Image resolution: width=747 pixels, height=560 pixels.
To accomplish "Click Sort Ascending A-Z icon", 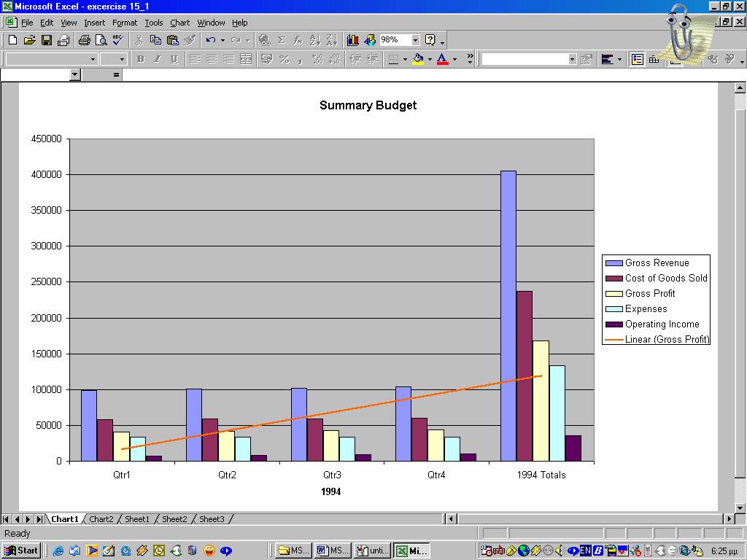I will pyautogui.click(x=315, y=40).
